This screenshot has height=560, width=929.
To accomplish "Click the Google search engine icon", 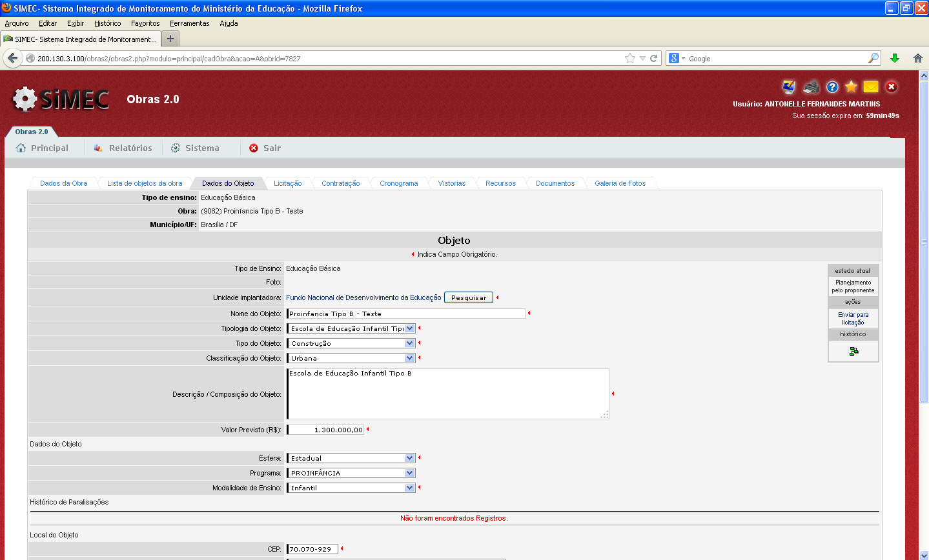I will [674, 58].
